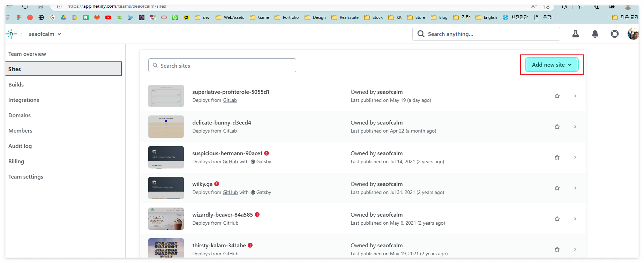
Task: Open wizardly-beaver-84a585 row chevron
Action: 575,219
